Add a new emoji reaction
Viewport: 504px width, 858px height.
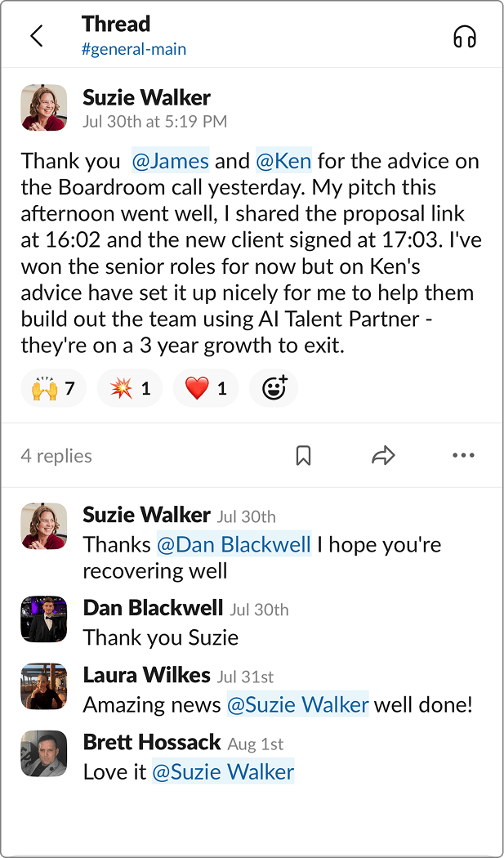(x=274, y=388)
